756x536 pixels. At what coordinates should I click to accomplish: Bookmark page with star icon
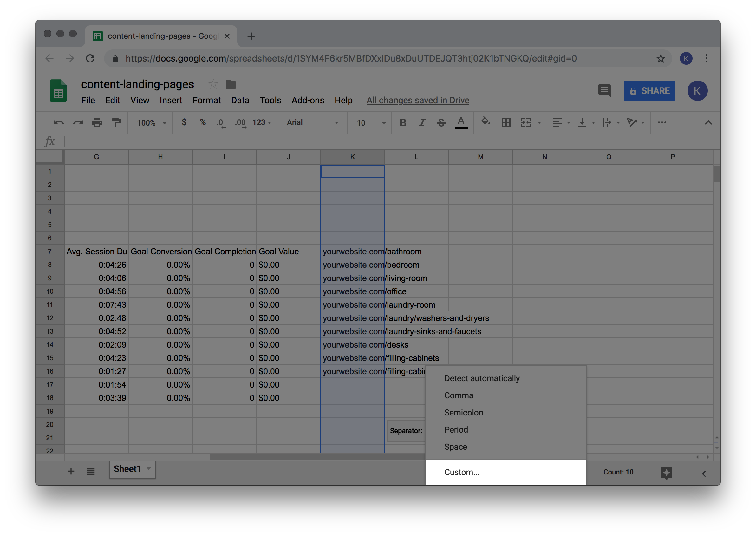click(x=660, y=58)
